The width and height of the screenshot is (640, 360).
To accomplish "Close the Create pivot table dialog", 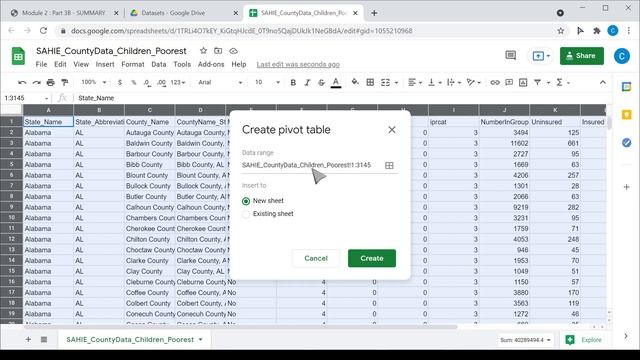I will (392, 130).
